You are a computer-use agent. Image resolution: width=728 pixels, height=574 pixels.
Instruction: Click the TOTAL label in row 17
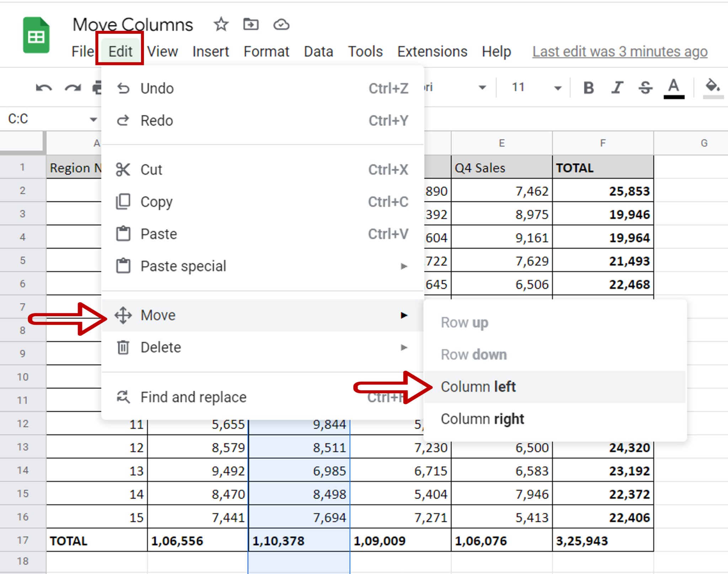pyautogui.click(x=97, y=541)
